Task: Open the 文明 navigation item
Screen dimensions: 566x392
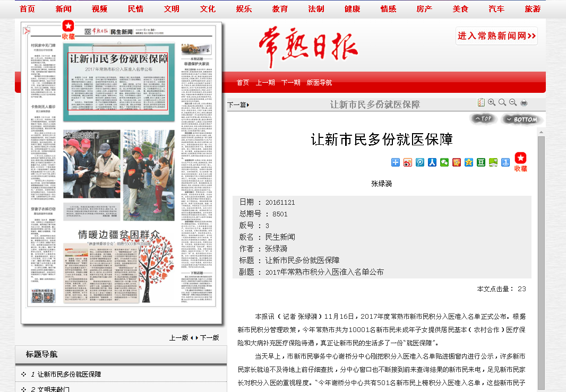Action: tap(172, 9)
